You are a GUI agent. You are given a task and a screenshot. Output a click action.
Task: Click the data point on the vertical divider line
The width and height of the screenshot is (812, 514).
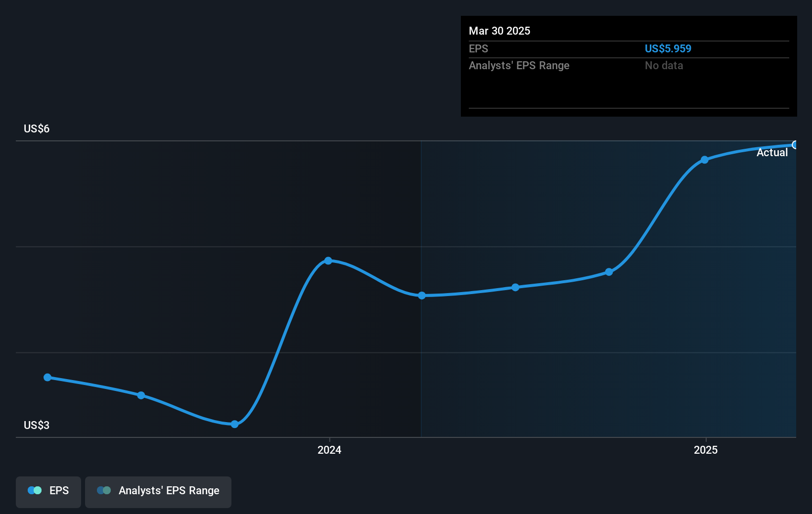click(x=422, y=296)
